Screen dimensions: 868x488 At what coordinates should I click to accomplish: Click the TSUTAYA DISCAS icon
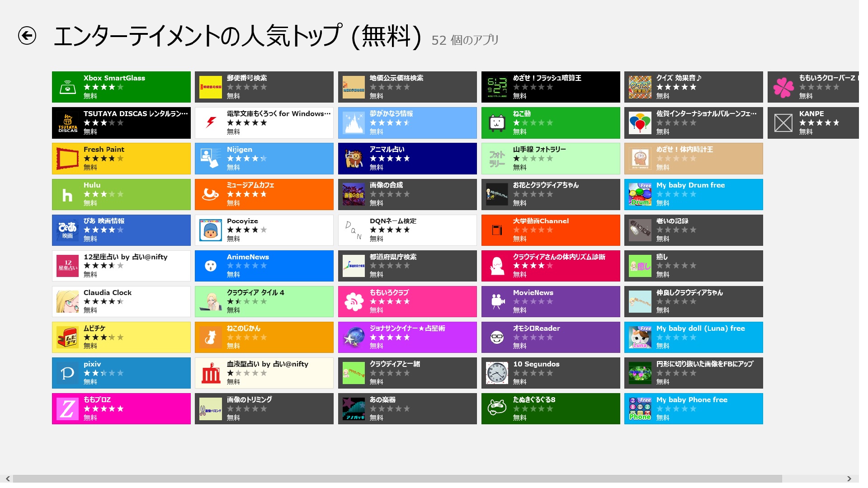(67, 123)
